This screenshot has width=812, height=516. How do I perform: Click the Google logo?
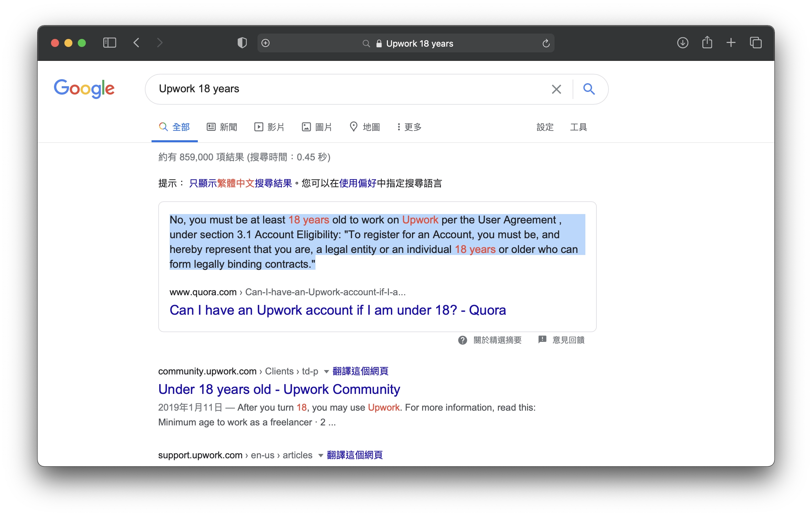pyautogui.click(x=84, y=89)
